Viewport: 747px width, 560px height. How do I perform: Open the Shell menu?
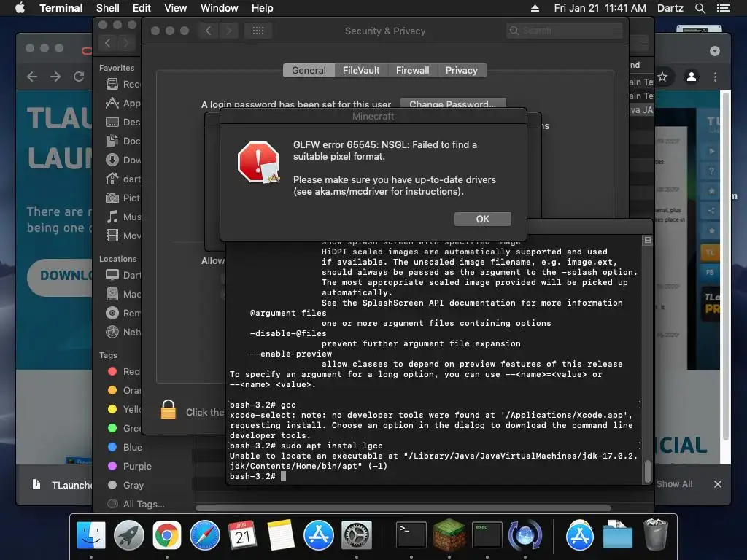108,8
